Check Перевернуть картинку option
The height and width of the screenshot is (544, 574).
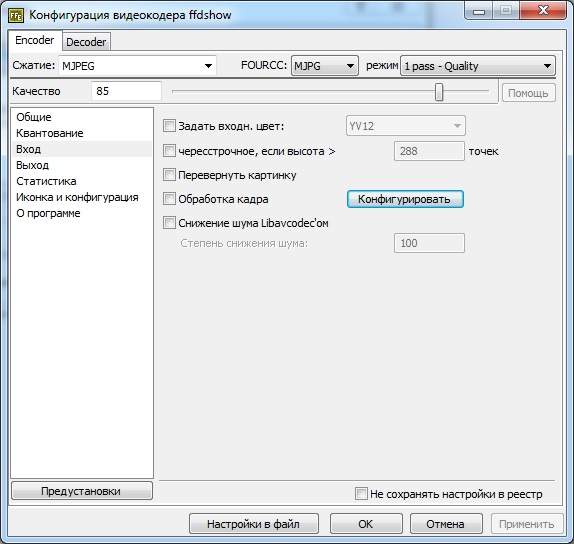169,175
